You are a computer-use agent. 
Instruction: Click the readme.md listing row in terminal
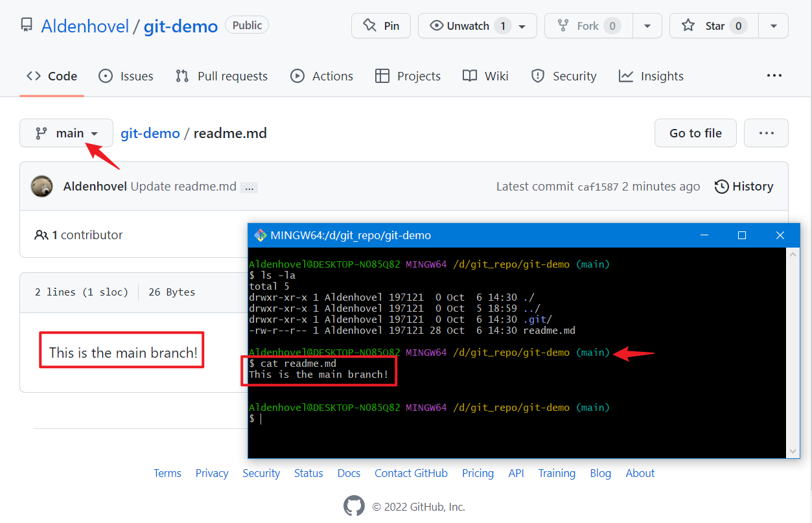tap(412, 331)
